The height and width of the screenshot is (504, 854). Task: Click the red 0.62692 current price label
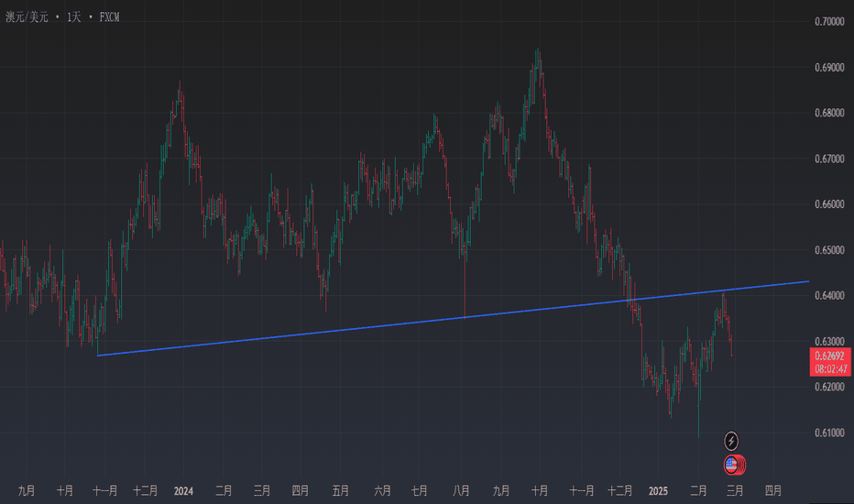(830, 355)
